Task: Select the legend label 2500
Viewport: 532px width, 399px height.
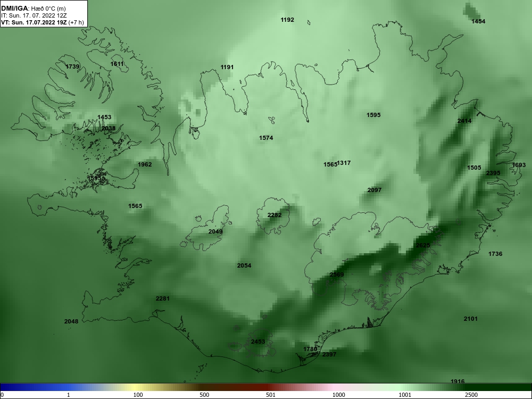Action: [x=471, y=395]
